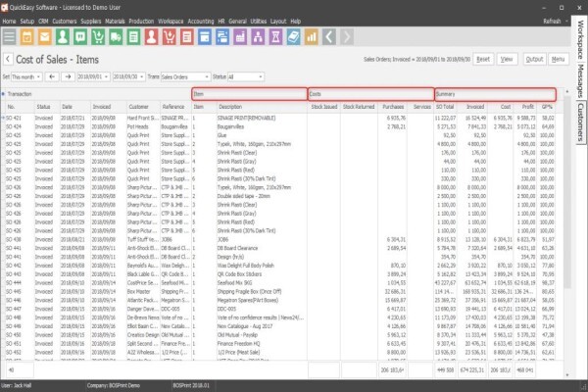This screenshot has height=392, width=588.
Task: Click the Reset button
Action: tap(483, 59)
